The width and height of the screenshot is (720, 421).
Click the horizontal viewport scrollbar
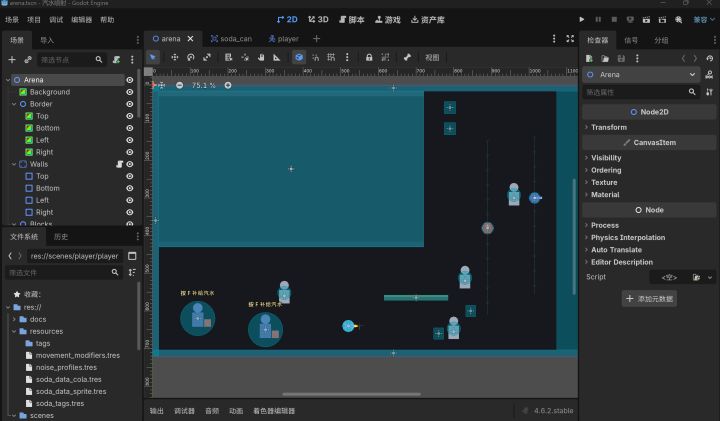click(x=351, y=394)
